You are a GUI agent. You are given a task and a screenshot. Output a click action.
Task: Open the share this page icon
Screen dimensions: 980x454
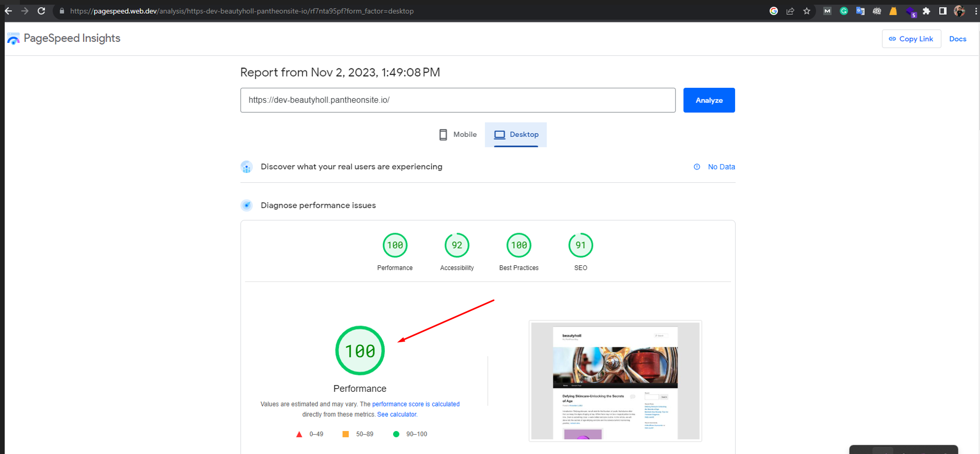click(790, 11)
